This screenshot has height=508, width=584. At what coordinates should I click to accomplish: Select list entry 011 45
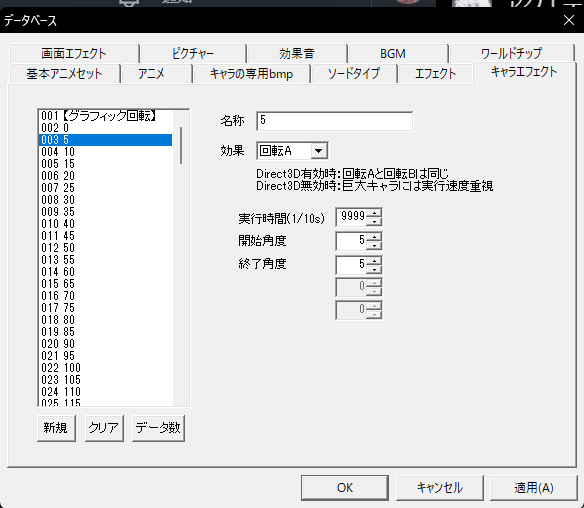(105, 235)
